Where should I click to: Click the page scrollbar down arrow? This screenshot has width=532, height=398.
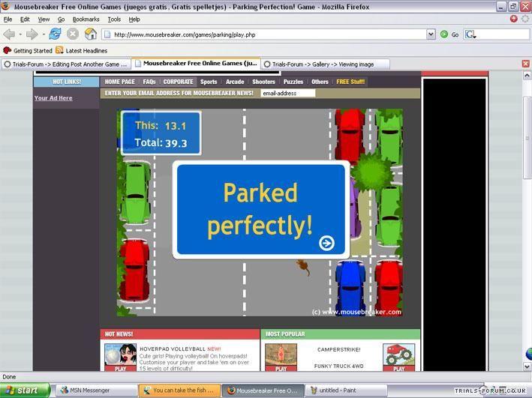coord(527,367)
